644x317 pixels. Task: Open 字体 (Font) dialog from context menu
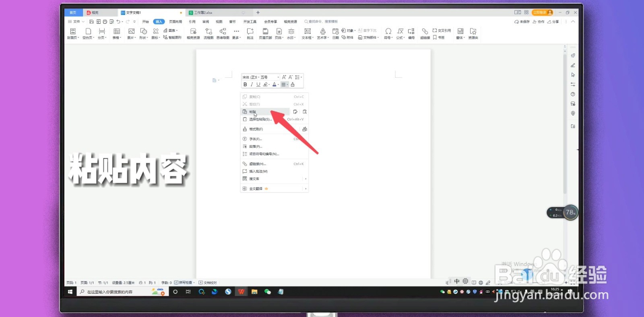click(x=275, y=139)
